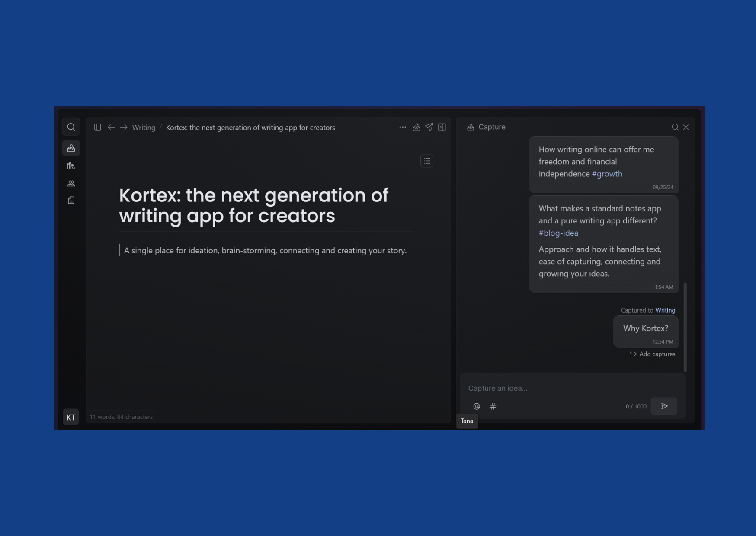Click the Capture panel scrollbar
756x536 pixels.
click(685, 327)
